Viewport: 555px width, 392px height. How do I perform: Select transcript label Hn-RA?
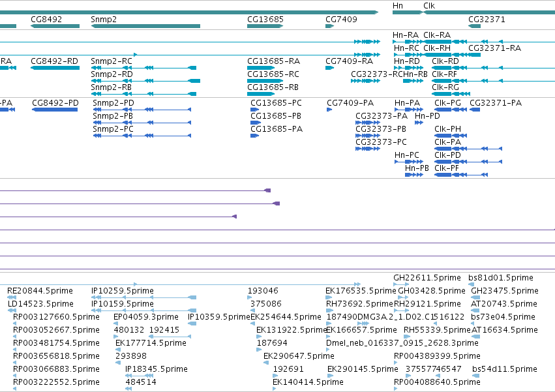pos(405,35)
